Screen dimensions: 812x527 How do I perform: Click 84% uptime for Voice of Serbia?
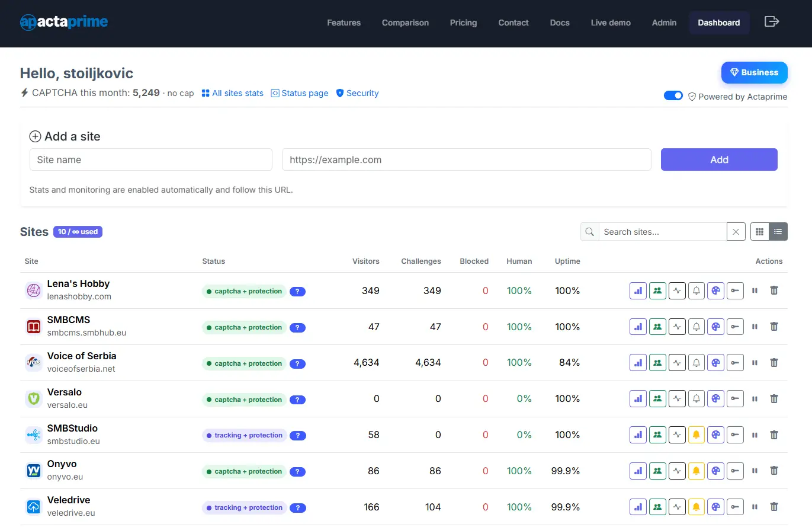tap(569, 362)
